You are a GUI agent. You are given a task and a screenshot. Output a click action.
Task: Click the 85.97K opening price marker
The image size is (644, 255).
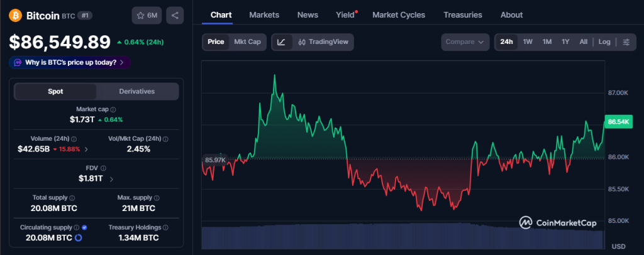215,160
